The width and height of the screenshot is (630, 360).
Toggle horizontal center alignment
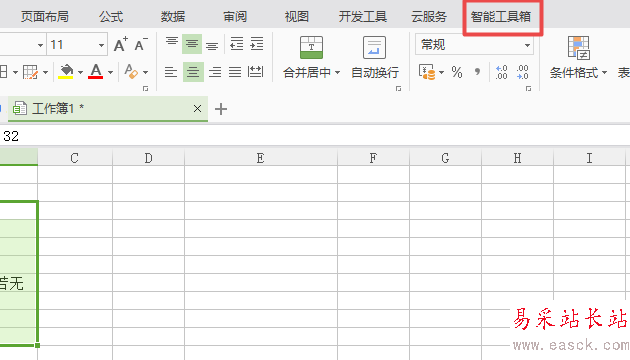point(193,72)
